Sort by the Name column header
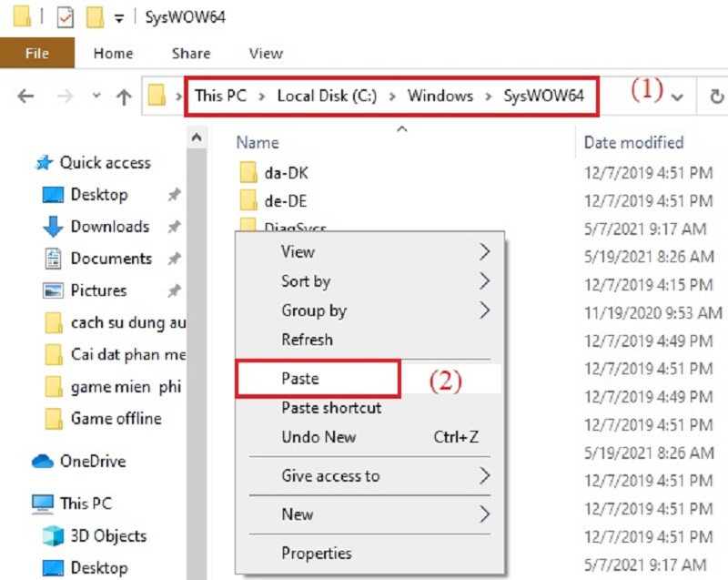 point(258,143)
